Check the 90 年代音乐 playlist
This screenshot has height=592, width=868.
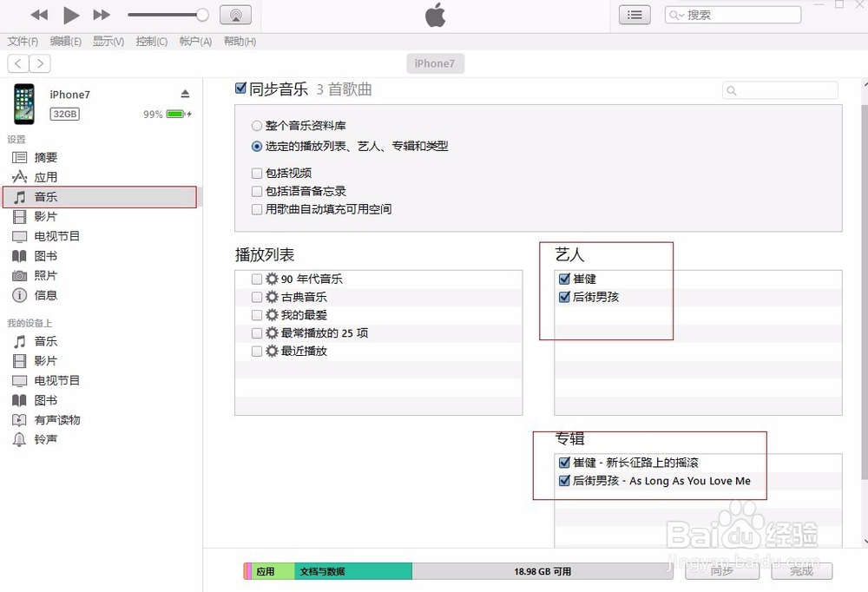pos(257,280)
